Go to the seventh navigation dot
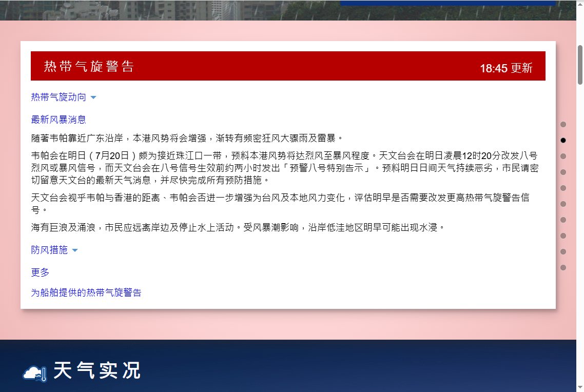584x392 pixels. coord(563,220)
